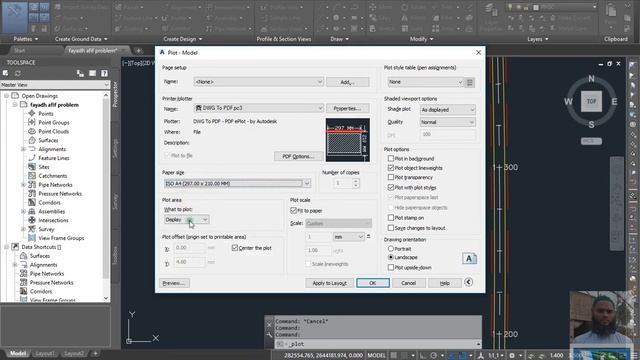Open the Plot style table dropdown
Screen dimensions: 640x360
[x=425, y=82]
